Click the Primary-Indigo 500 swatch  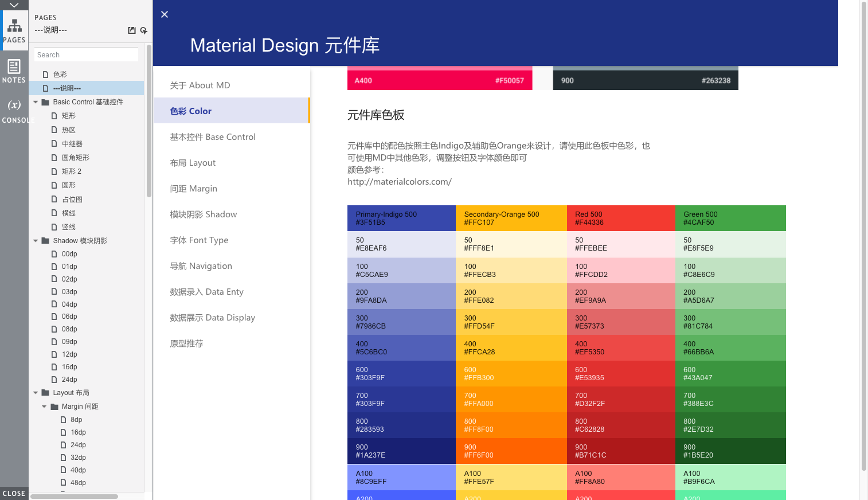[401, 218]
